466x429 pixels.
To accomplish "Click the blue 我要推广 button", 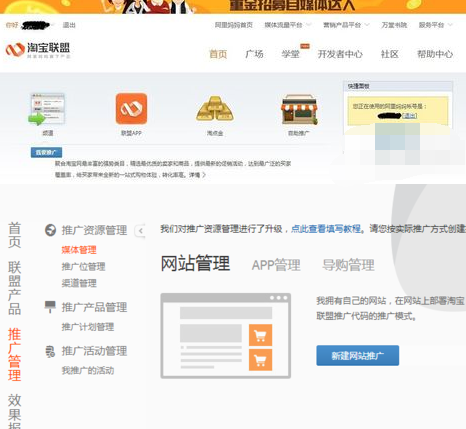I will tap(46, 152).
